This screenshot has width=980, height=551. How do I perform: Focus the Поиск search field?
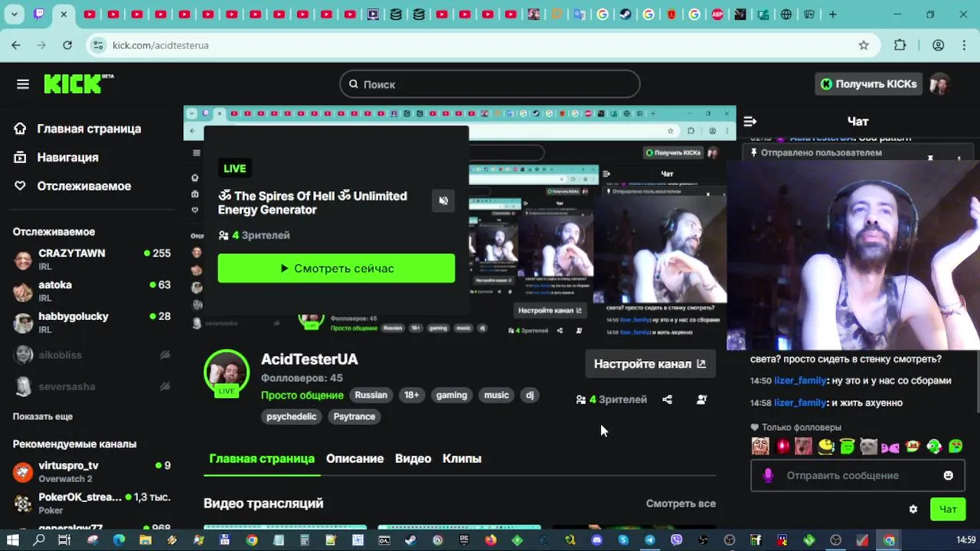point(490,84)
